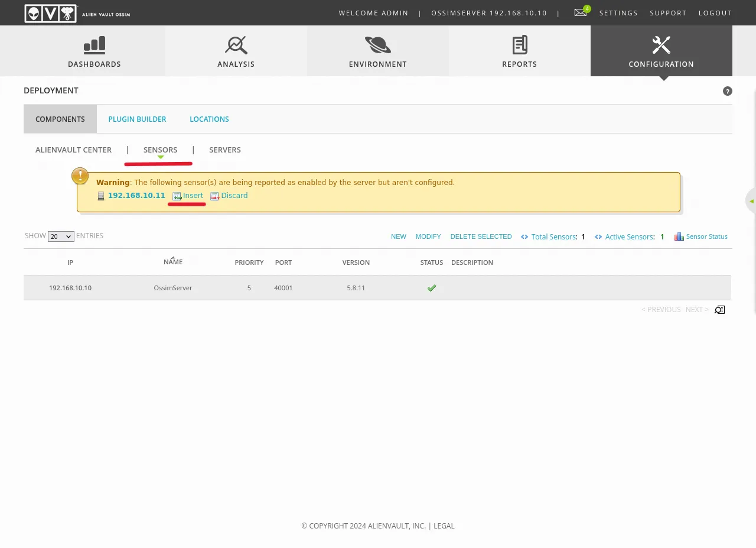The image size is (756, 548).
Task: Go to Servers subsection
Action: (225, 150)
